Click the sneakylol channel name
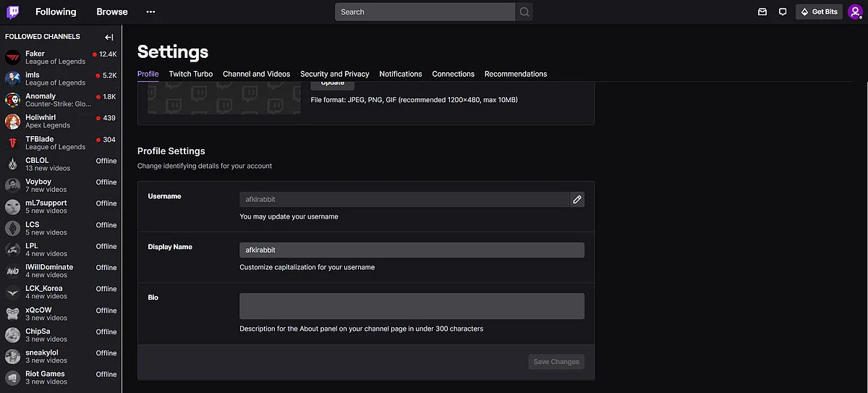The image size is (868, 393). [x=41, y=352]
